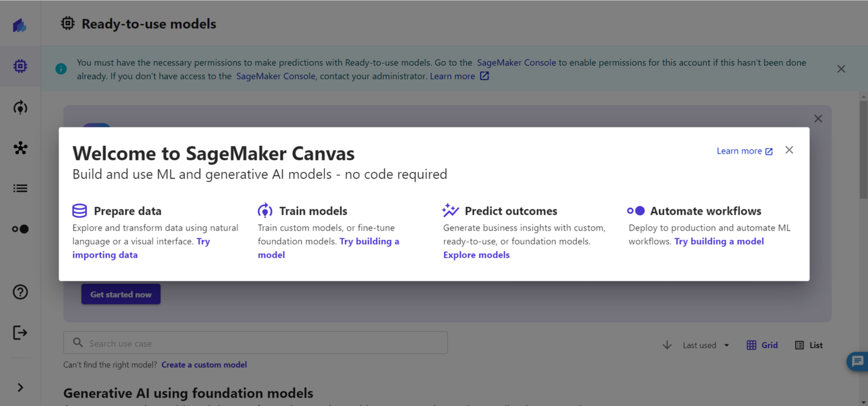Open My models sidebar icon
This screenshot has width=868, height=406.
(x=20, y=107)
